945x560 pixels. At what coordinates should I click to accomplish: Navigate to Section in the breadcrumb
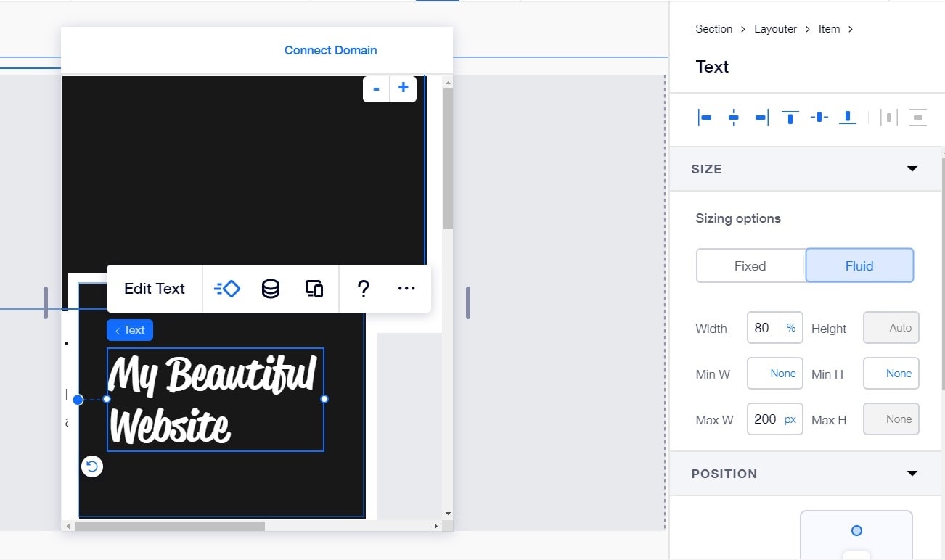(x=713, y=28)
